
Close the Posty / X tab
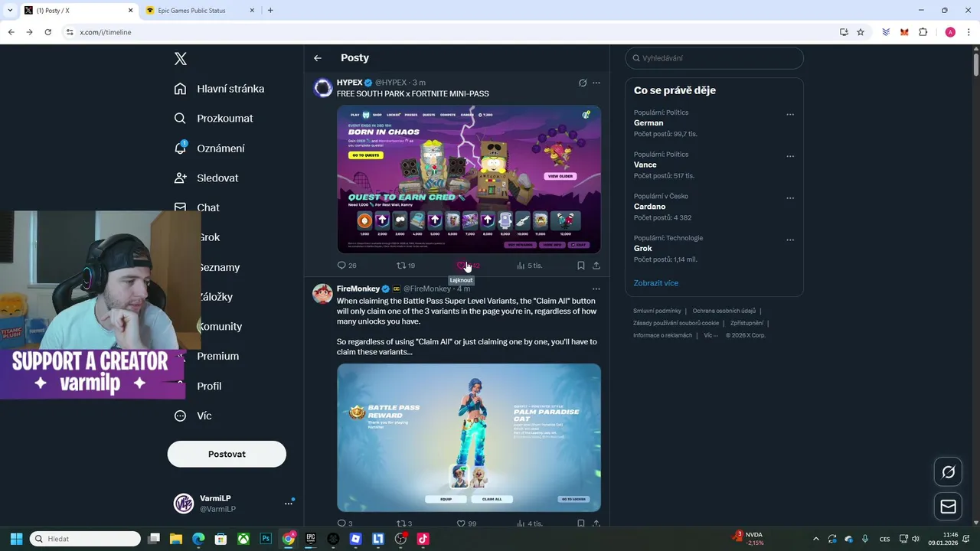click(x=130, y=11)
